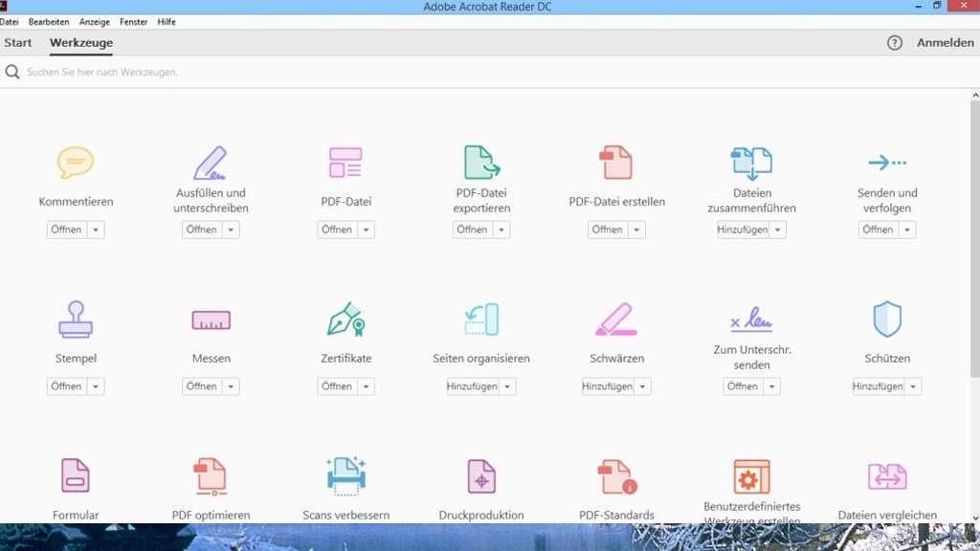Click the Scans verbessern printer icon

coord(345,476)
